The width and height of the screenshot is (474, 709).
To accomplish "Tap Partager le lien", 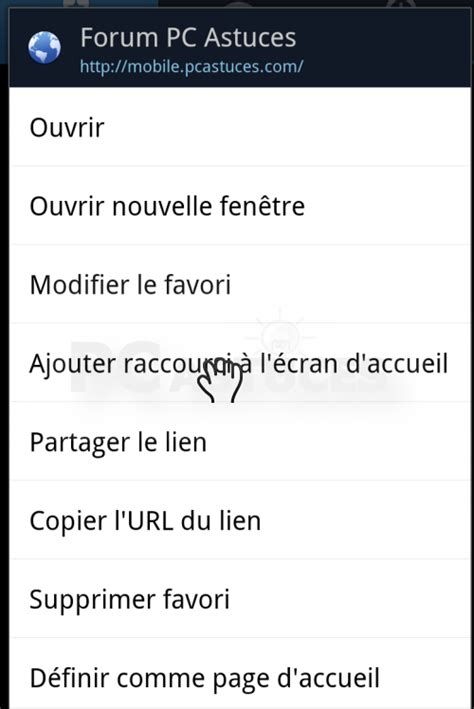I will point(240,442).
